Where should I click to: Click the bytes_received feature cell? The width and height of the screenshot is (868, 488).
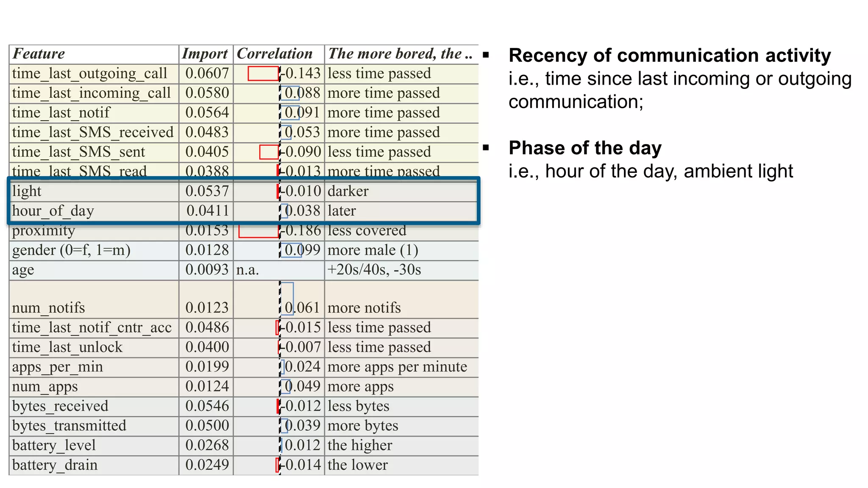94,406
